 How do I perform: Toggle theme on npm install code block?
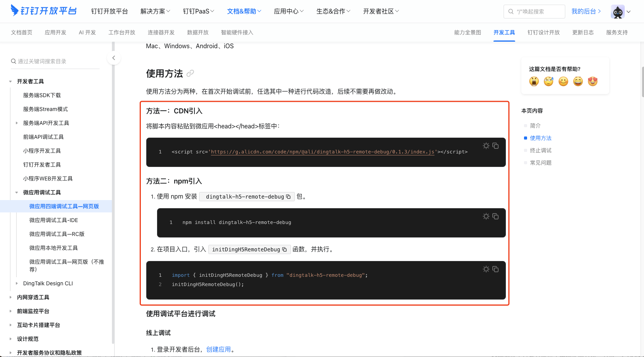[486, 216]
